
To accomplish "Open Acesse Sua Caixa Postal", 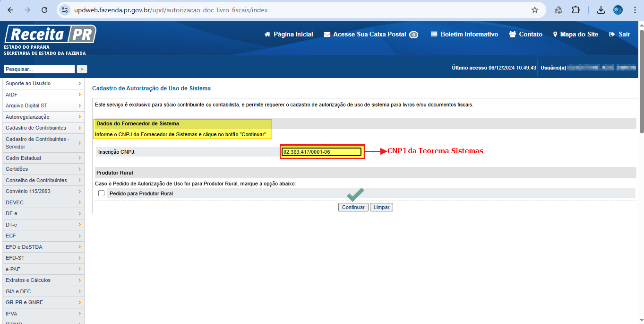I will pyautogui.click(x=371, y=35).
